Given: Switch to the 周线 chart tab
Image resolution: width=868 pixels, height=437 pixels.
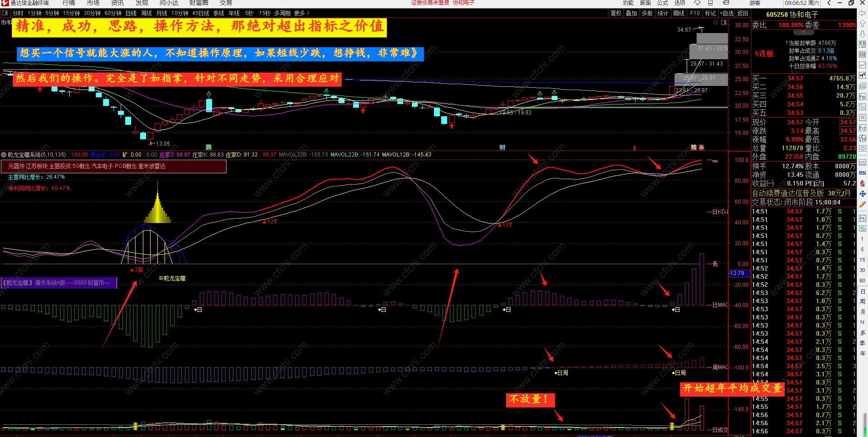Looking at the screenshot, I should coord(146,13).
